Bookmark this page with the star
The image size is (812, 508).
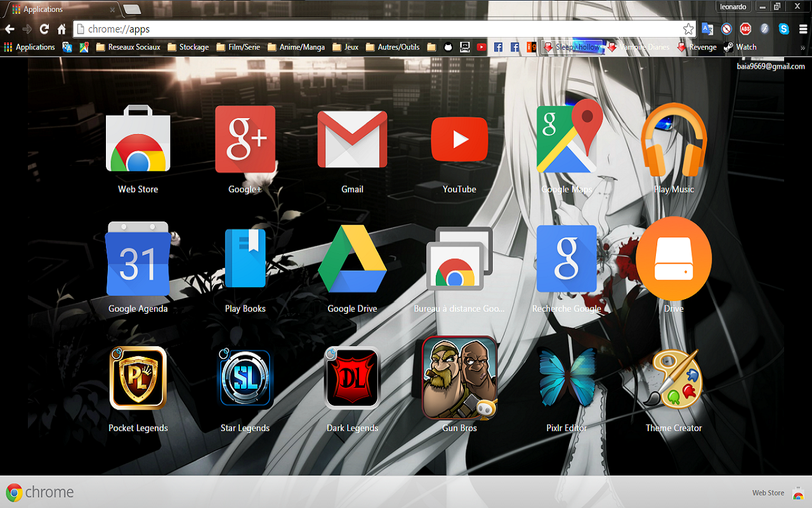pyautogui.click(x=688, y=29)
